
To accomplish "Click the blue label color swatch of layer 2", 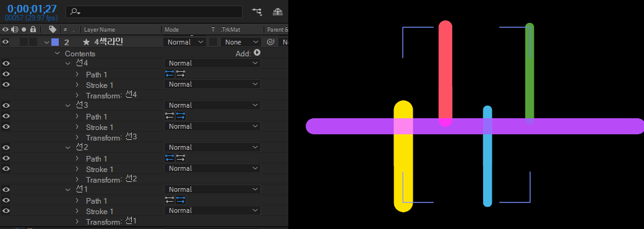I will pyautogui.click(x=55, y=42).
